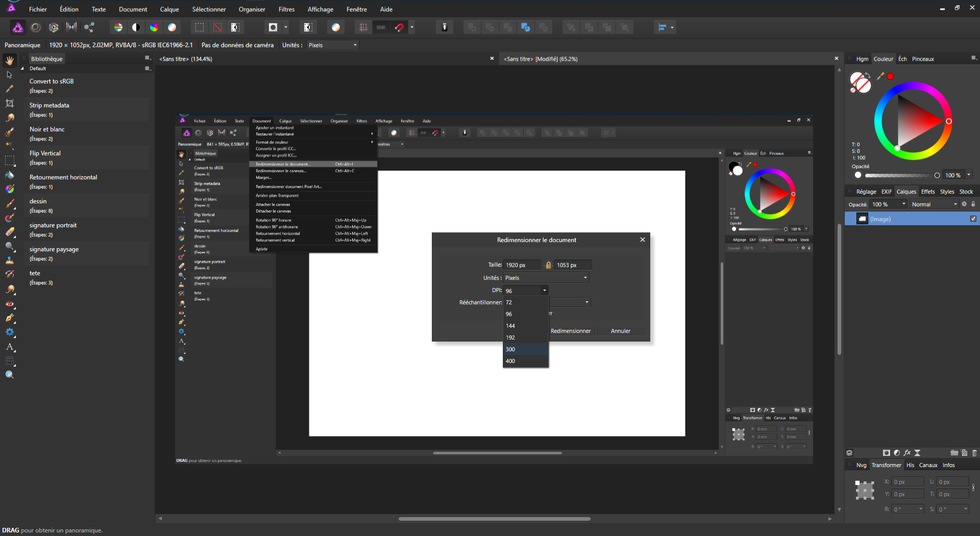
Task: Open the Develop persona
Action: pos(54,28)
